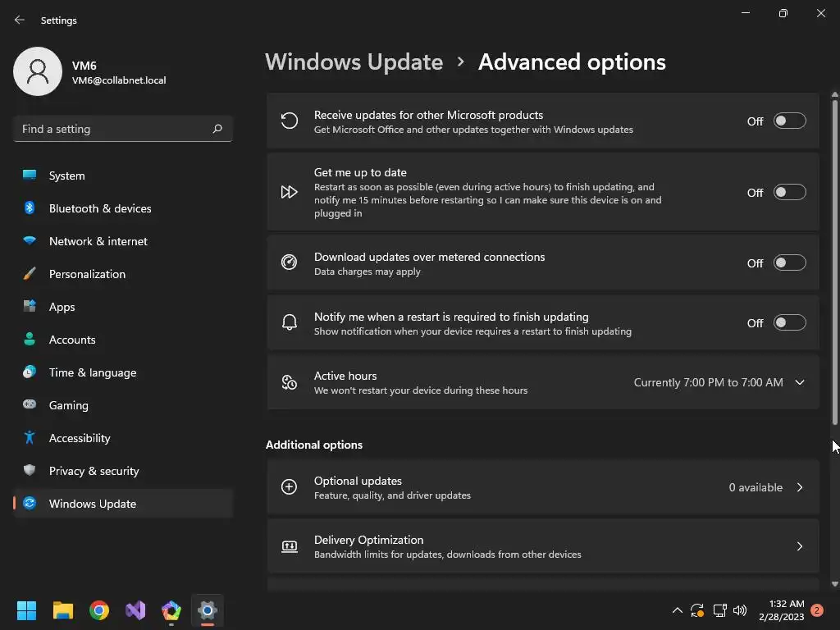
Task: Open File Explorer from the taskbar
Action: (x=63, y=610)
